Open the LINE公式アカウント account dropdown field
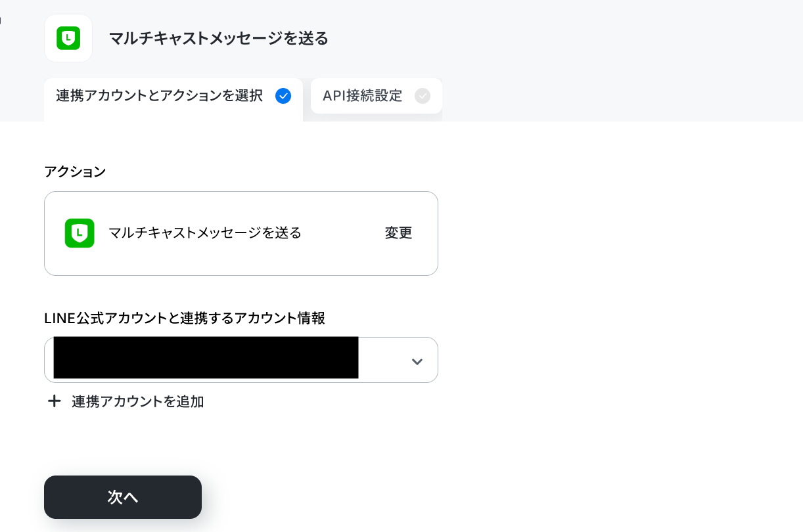 point(241,360)
